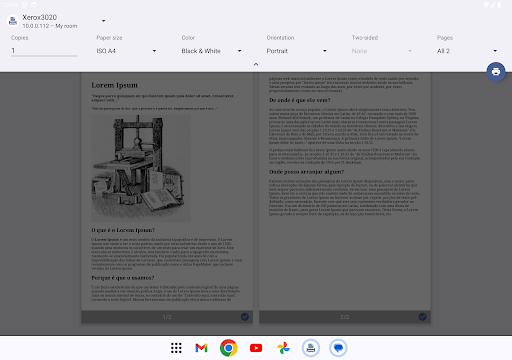
Task: Select the first page preview thumbnail
Action: coord(167,197)
